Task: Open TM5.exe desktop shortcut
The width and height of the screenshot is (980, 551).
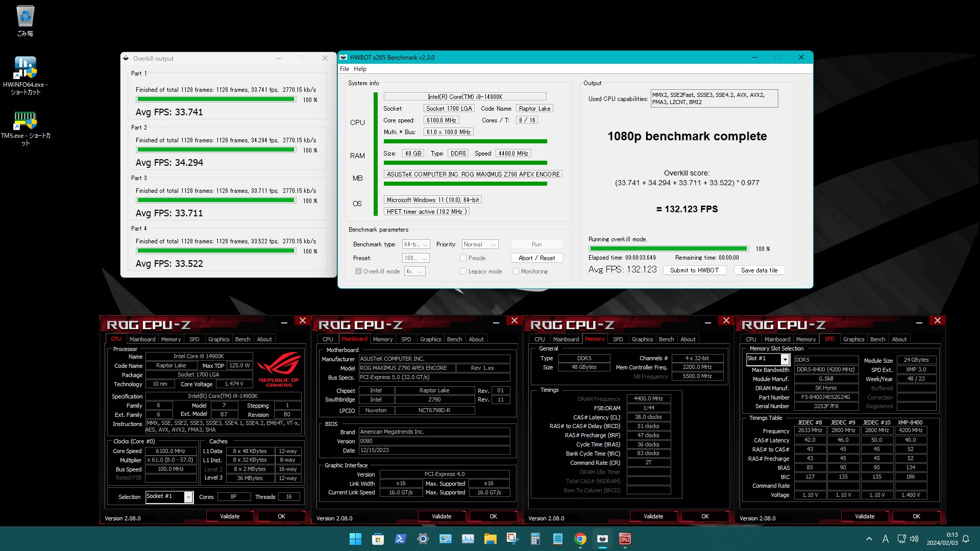Action: pyautogui.click(x=25, y=129)
